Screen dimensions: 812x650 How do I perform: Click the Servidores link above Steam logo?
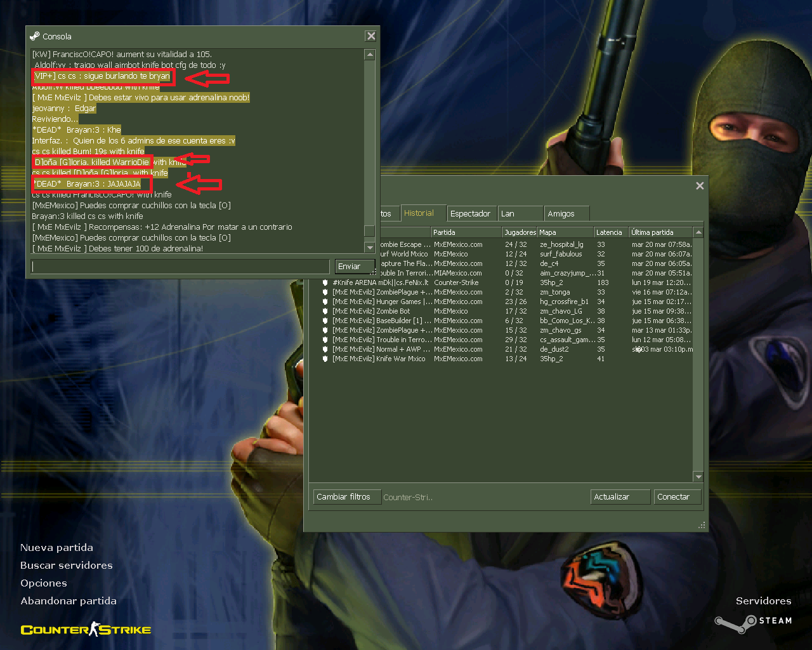pos(763,601)
